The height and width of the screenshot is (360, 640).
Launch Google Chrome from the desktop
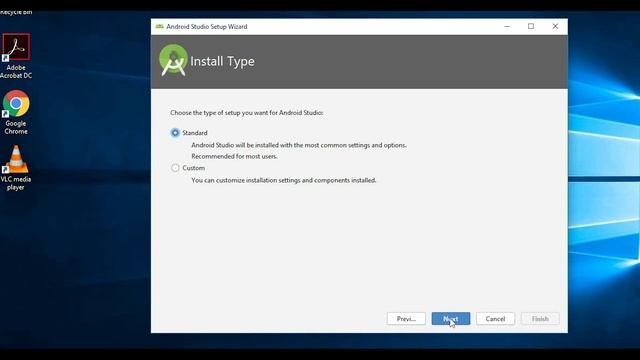16,112
